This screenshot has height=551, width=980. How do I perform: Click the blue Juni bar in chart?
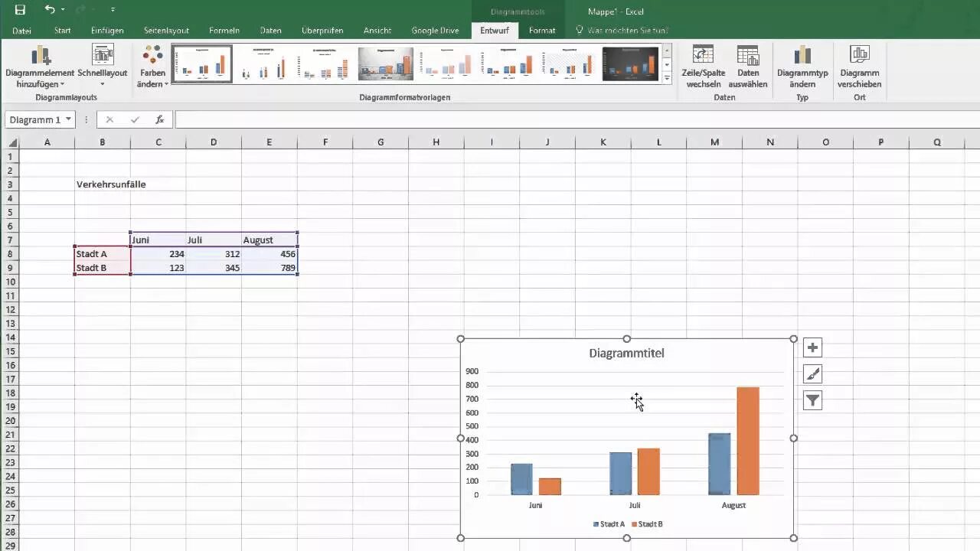click(x=521, y=479)
